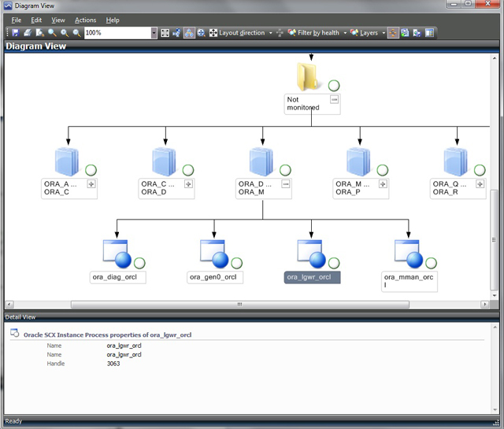Click the horizontal scrollbar of diagram
The width and height of the screenshot is (504, 429).
[x=236, y=304]
